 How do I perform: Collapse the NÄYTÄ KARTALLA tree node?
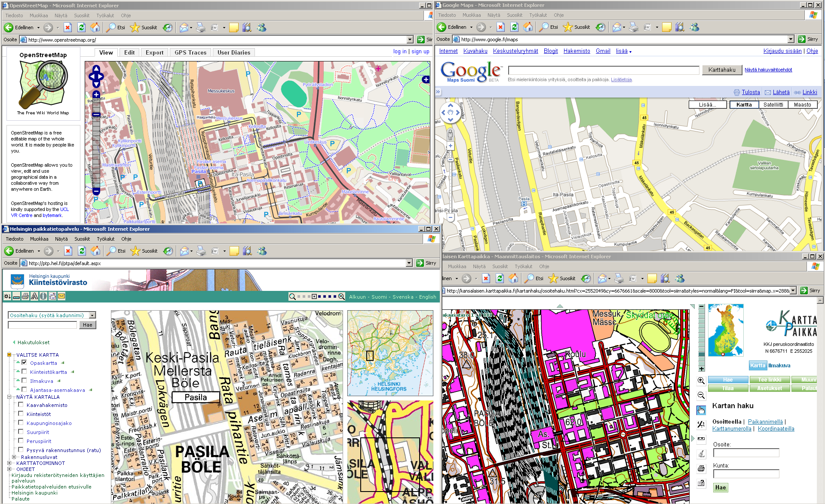coord(9,397)
